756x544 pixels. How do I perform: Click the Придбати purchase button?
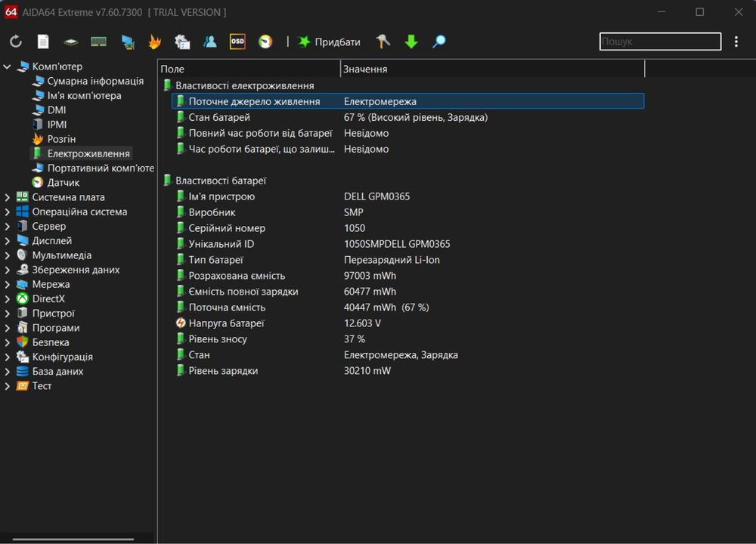[x=330, y=42]
